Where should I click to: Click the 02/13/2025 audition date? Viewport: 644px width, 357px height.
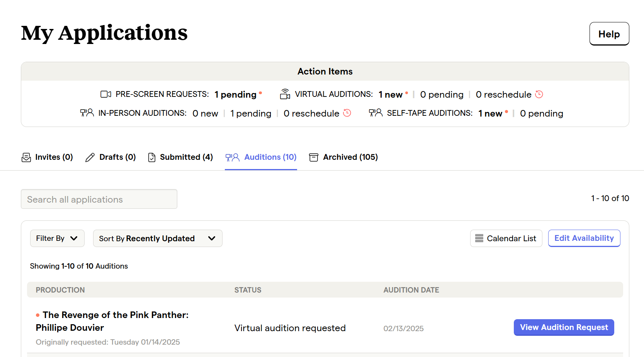[404, 328]
